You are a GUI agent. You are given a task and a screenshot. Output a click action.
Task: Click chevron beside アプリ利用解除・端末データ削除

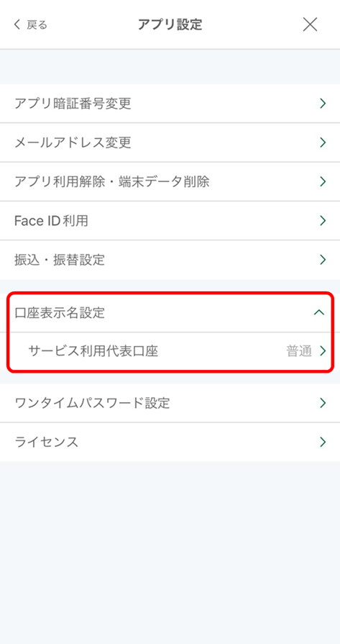coord(323,181)
